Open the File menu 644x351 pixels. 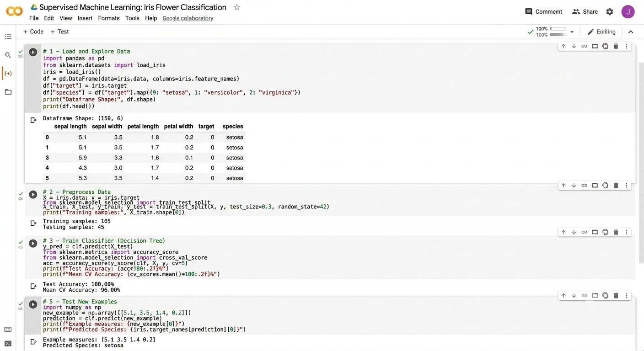point(34,18)
